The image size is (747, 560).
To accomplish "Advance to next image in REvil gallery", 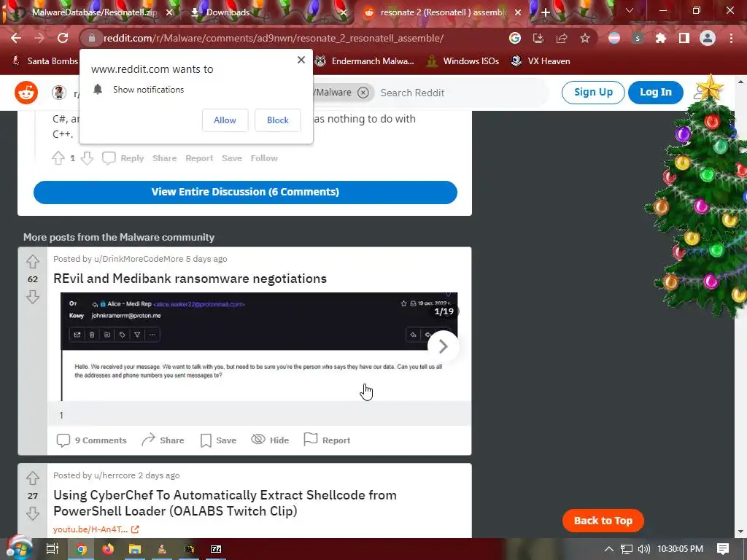I will 443,346.
